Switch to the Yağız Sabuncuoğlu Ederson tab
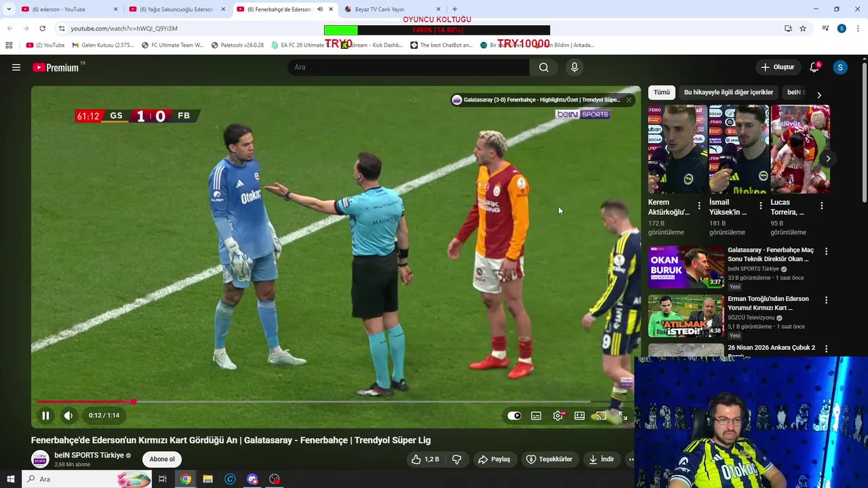Viewport: 868px width, 488px height. [176, 9]
